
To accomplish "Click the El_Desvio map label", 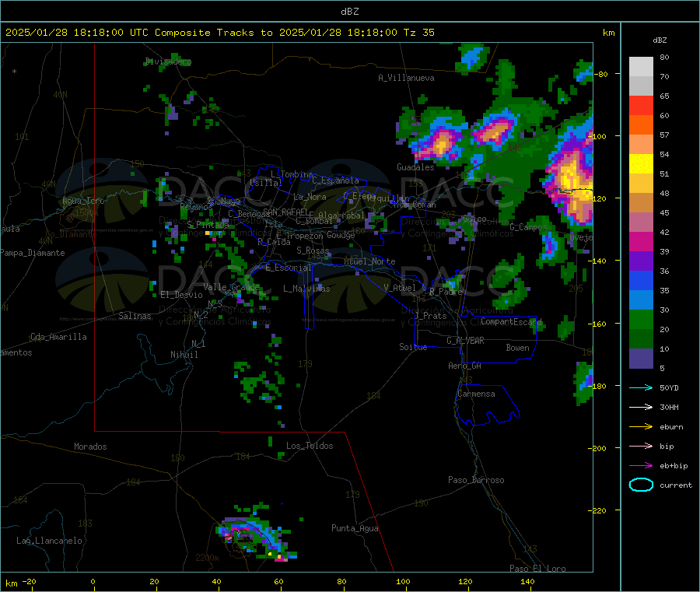I will point(181,295).
